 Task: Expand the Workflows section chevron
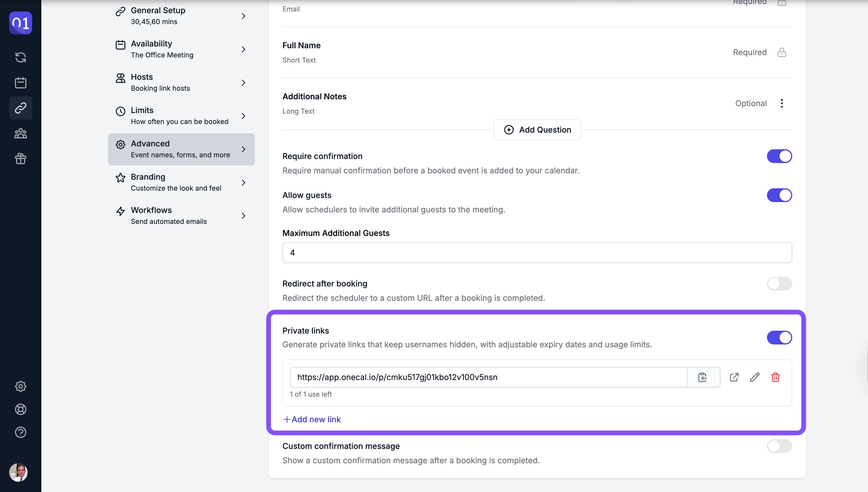[243, 216]
